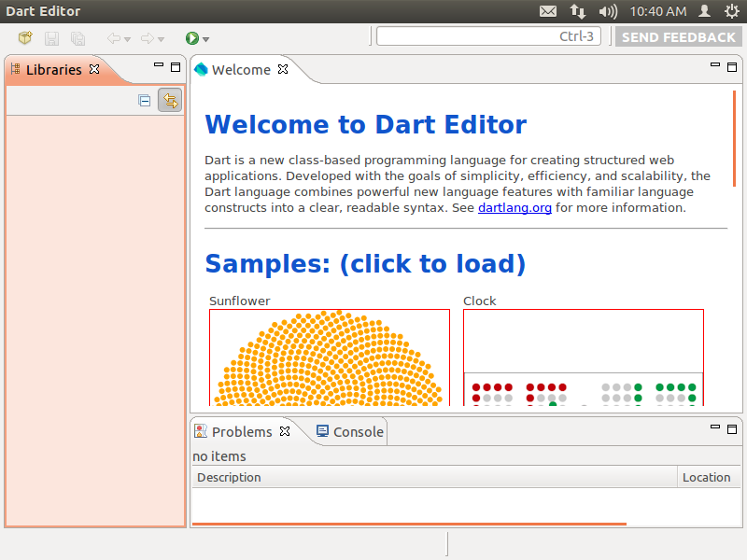This screenshot has height=560, width=747.
Task: Open the mail indicator in top bar
Action: tap(548, 11)
